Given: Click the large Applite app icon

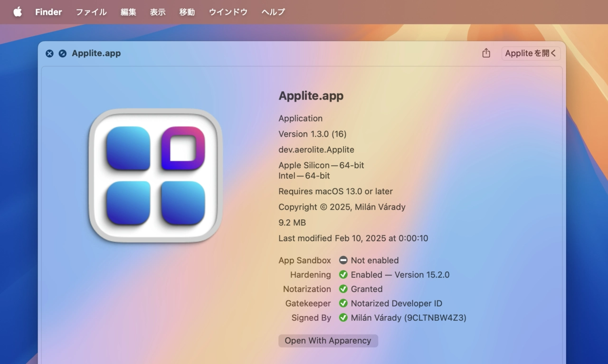Looking at the screenshot, I should coord(155,176).
